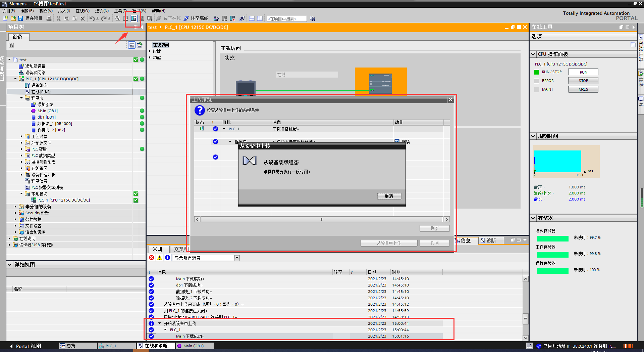Select 数据块_1 [DB4000] tree item
This screenshot has height=352, width=644.
54,124
